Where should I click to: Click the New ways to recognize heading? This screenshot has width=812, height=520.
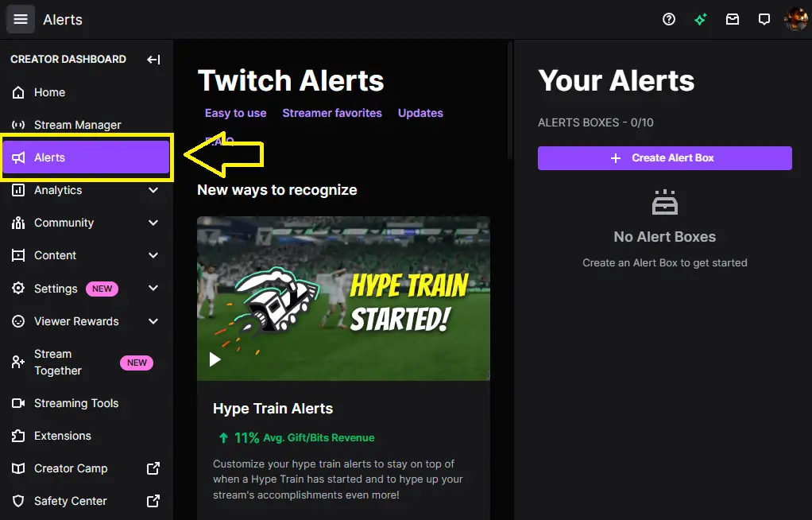277,190
